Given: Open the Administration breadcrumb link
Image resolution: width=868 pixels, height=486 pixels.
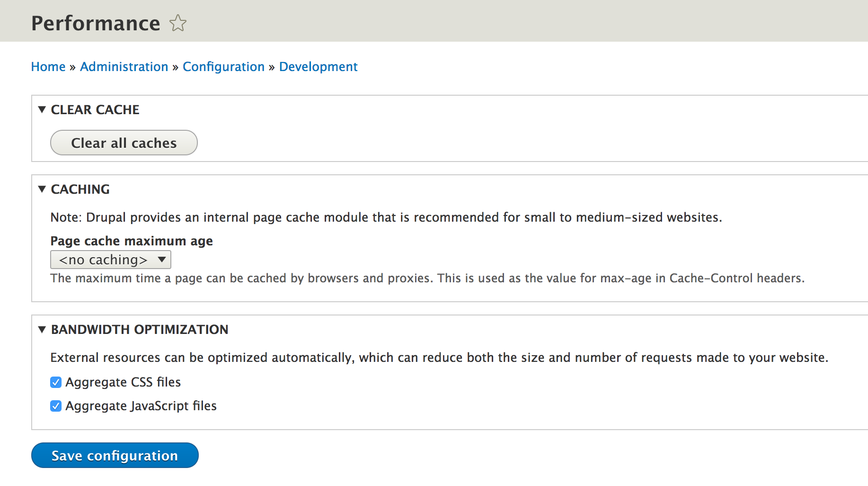Looking at the screenshot, I should click(x=124, y=67).
